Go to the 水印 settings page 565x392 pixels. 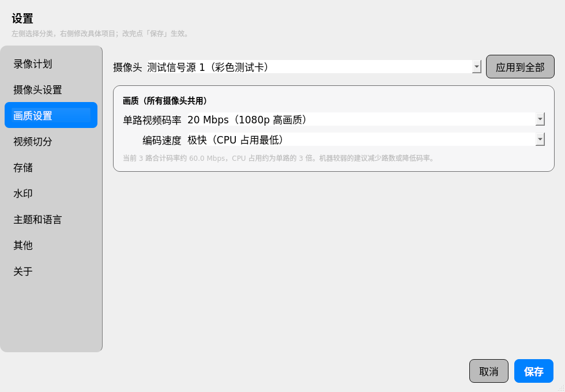pos(51,193)
